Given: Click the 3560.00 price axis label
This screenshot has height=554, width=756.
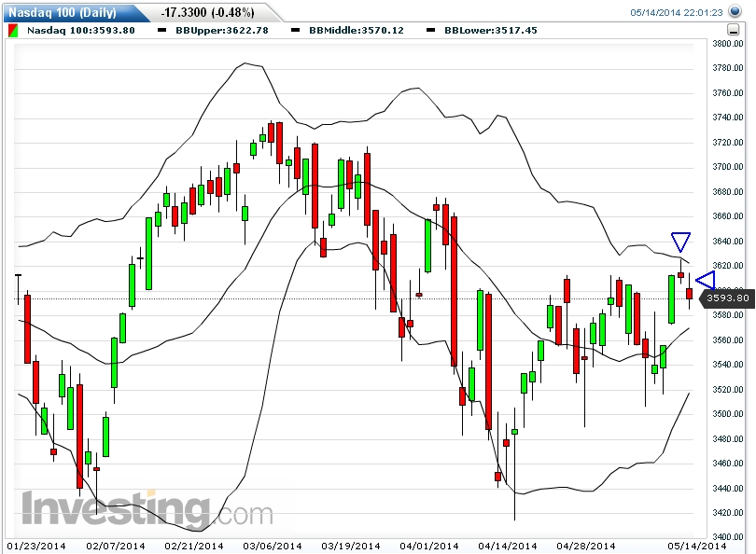Looking at the screenshot, I should click(728, 339).
